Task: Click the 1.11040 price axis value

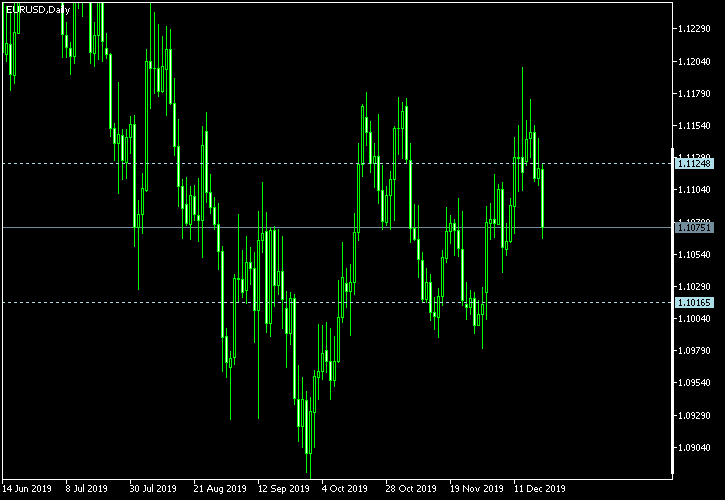Action: (x=694, y=190)
